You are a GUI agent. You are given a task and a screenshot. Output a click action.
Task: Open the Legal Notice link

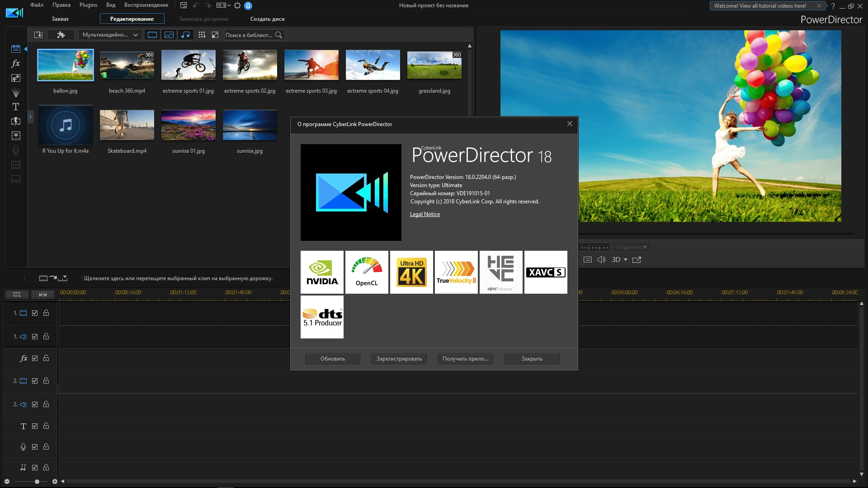[x=425, y=214]
